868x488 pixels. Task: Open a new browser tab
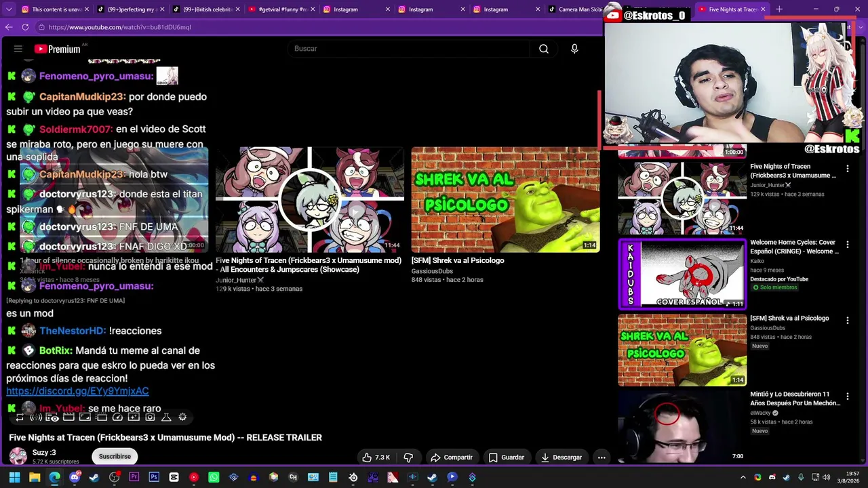[779, 9]
